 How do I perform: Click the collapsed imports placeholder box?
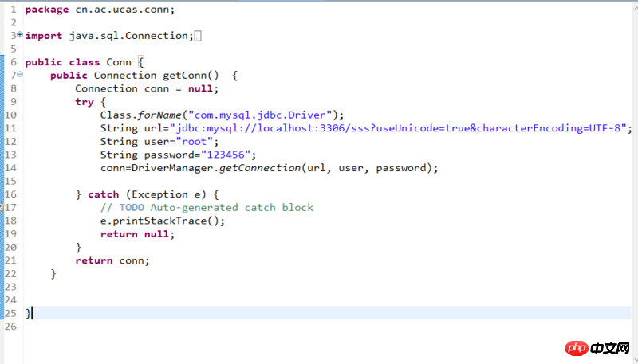pyautogui.click(x=198, y=36)
